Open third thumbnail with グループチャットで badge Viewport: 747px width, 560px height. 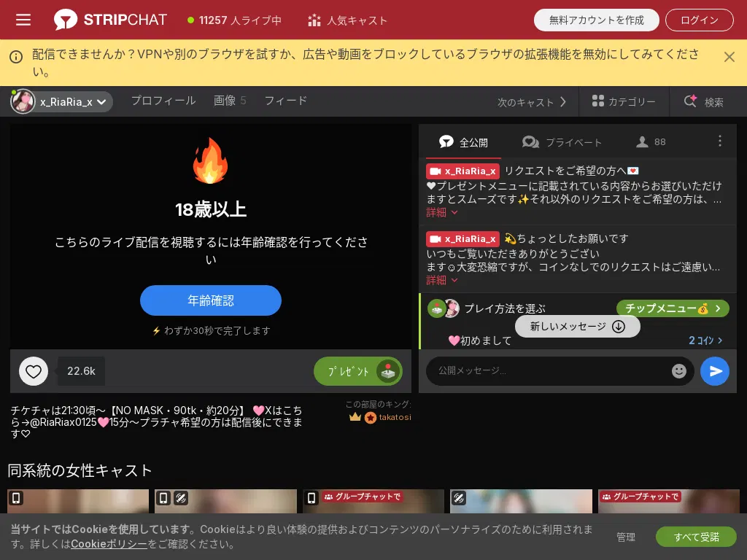click(x=373, y=501)
